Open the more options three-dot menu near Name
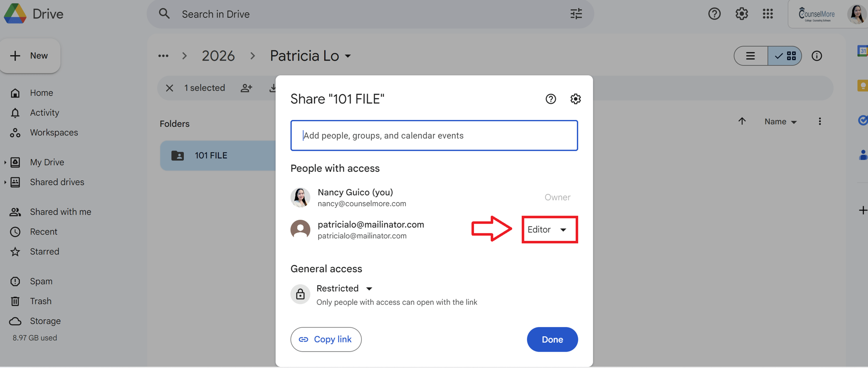The image size is (868, 368). point(820,121)
